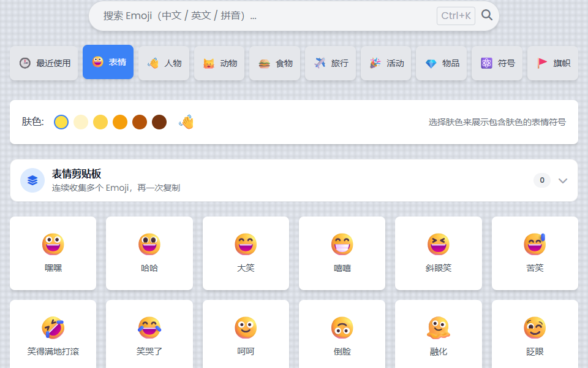
Task: Open the 物品 category tab
Action: 442,63
